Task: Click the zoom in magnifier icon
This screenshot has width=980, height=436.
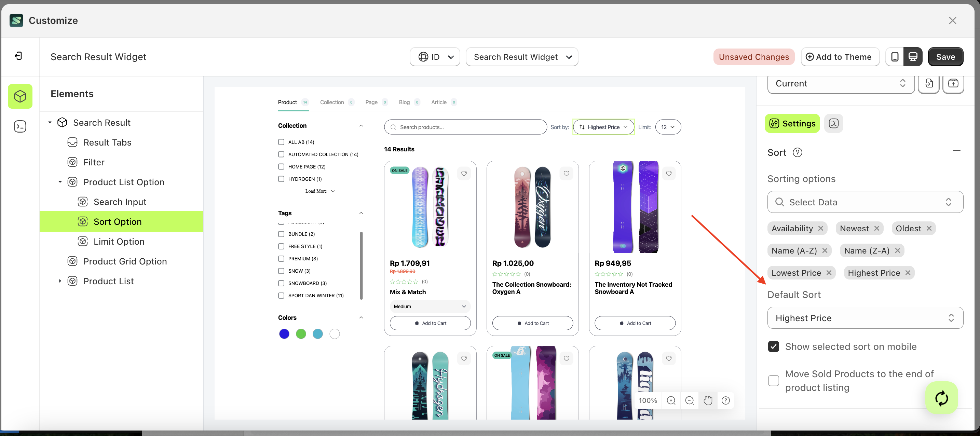Action: pyautogui.click(x=671, y=400)
